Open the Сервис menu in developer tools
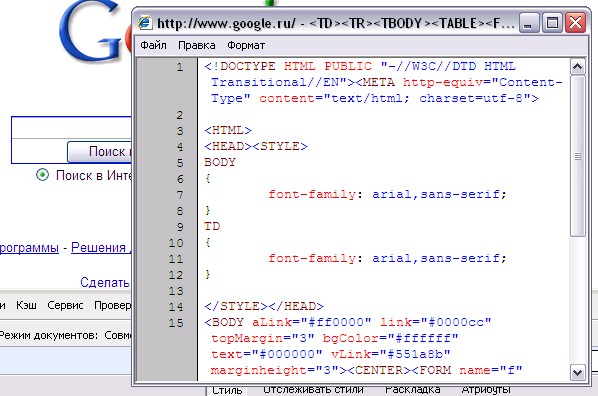This screenshot has height=396, width=598. click(65, 305)
